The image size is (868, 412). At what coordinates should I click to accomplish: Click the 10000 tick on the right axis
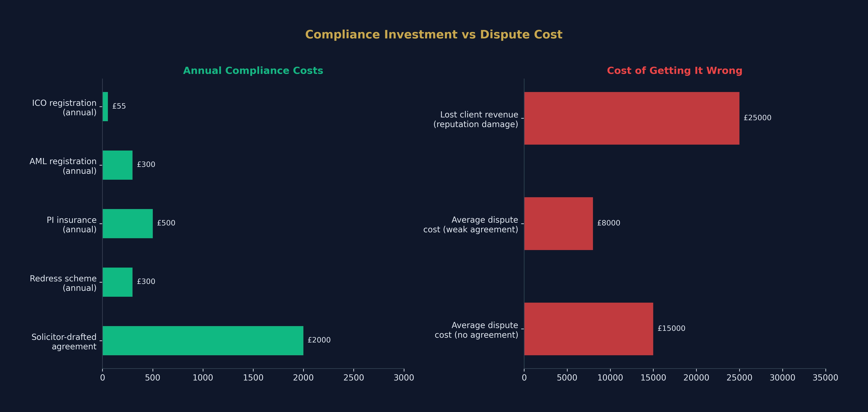click(x=610, y=378)
